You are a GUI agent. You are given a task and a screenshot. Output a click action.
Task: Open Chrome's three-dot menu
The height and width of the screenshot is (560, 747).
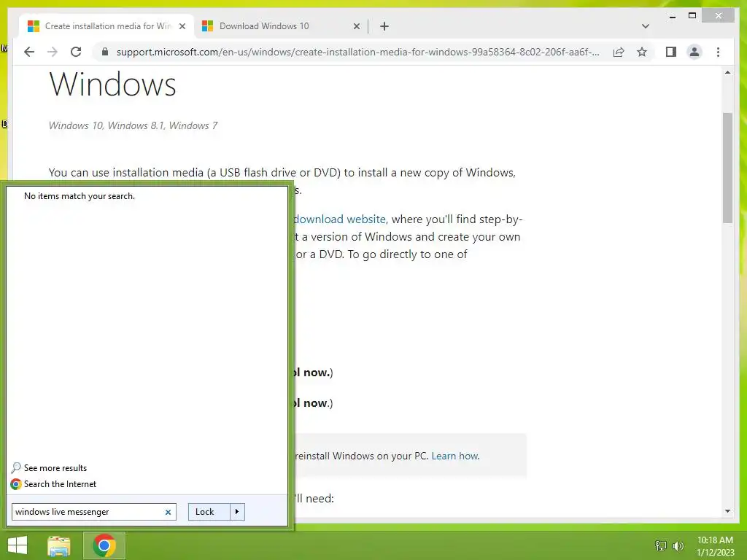click(x=718, y=52)
